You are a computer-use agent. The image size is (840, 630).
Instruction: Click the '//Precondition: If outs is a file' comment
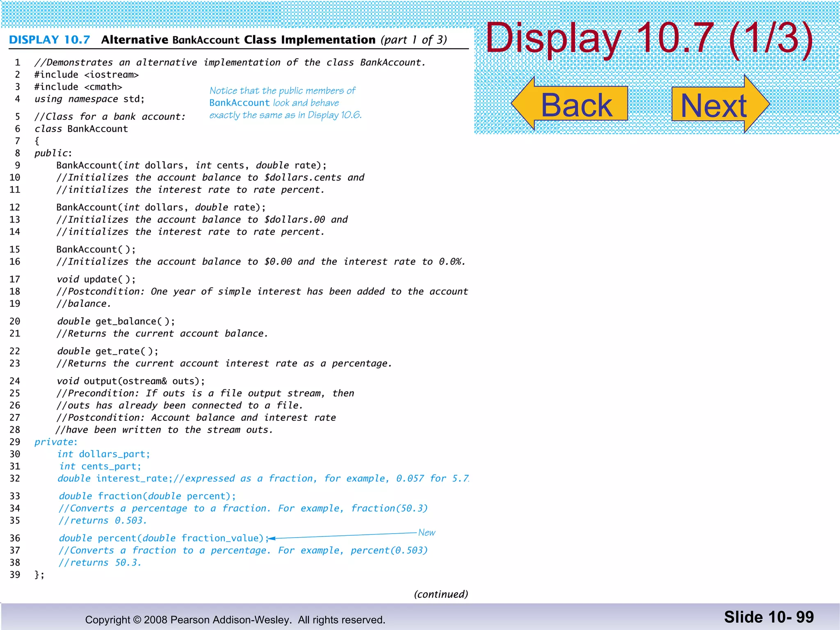coord(205,393)
